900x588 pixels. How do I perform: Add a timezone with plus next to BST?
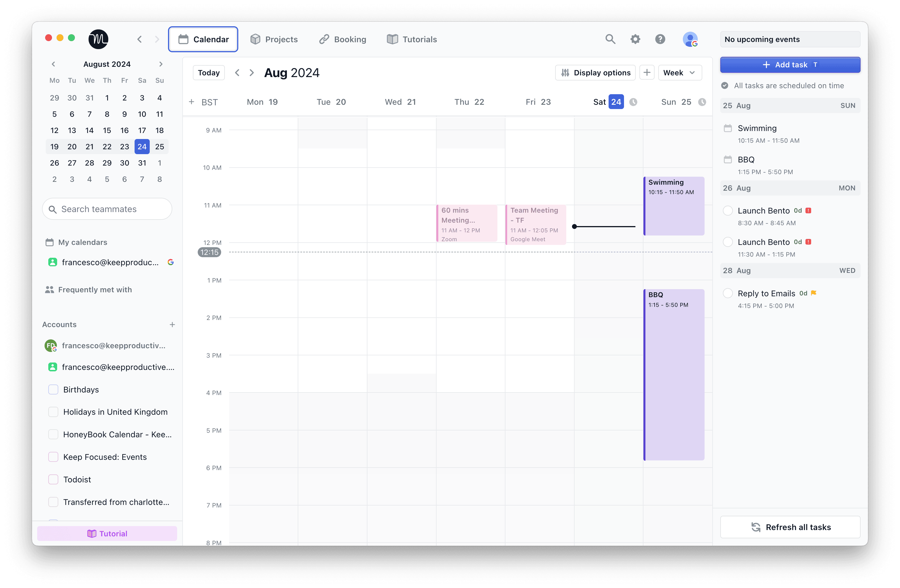pyautogui.click(x=192, y=102)
